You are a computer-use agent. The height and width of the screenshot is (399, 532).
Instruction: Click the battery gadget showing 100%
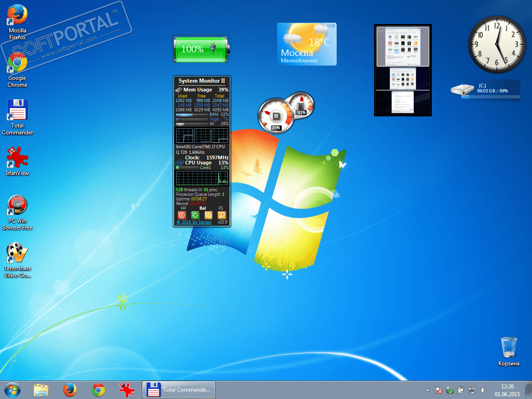(201, 49)
